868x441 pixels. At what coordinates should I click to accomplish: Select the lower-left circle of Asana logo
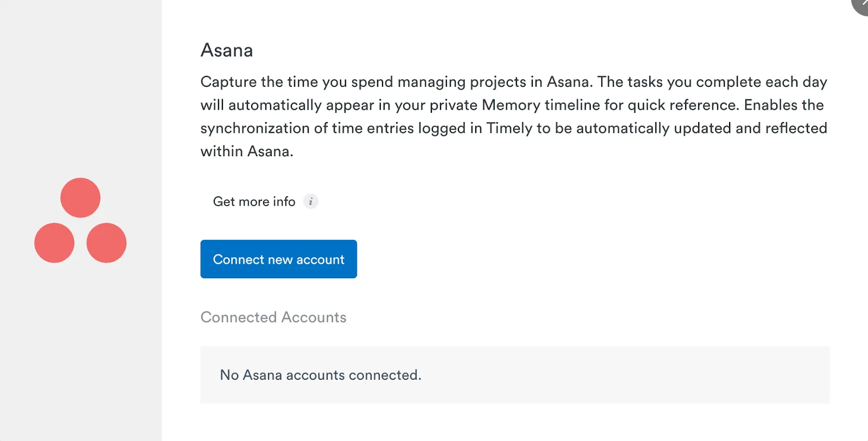(x=54, y=243)
